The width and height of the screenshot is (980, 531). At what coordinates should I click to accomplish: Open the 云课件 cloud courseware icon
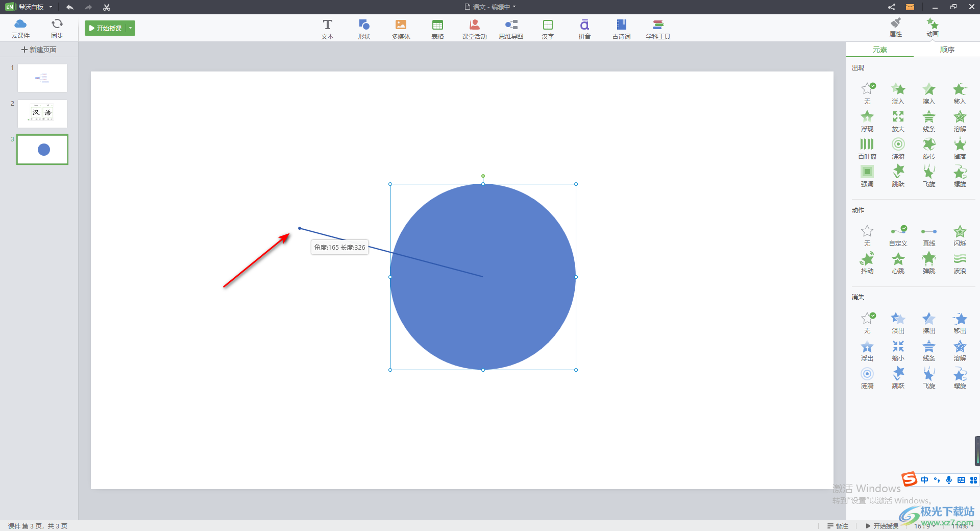coord(20,28)
